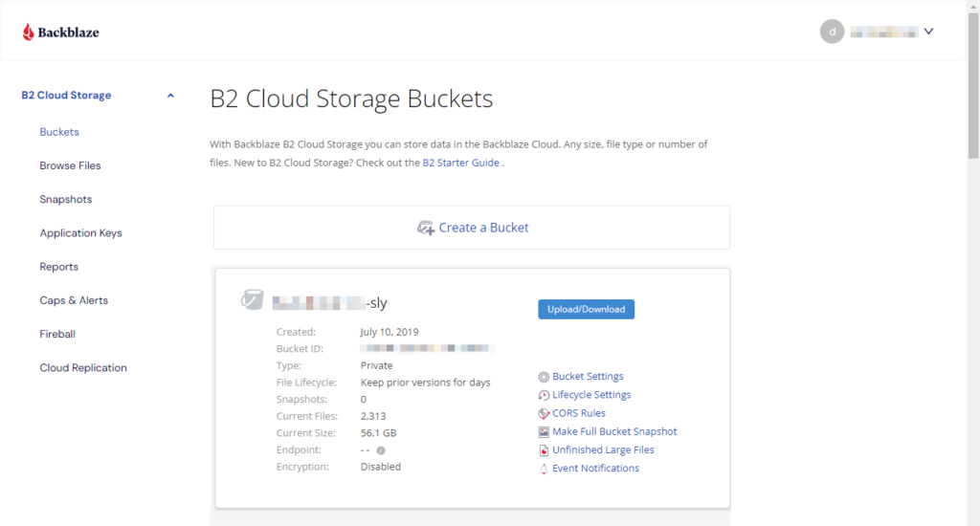
Task: Click the blurred account name at top right
Action: tap(884, 32)
